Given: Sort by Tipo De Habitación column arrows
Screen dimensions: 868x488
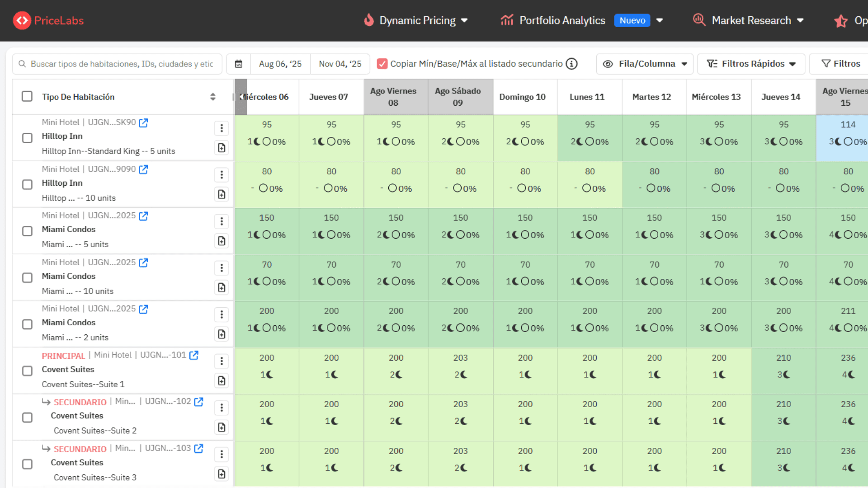Looking at the screenshot, I should pos(213,97).
